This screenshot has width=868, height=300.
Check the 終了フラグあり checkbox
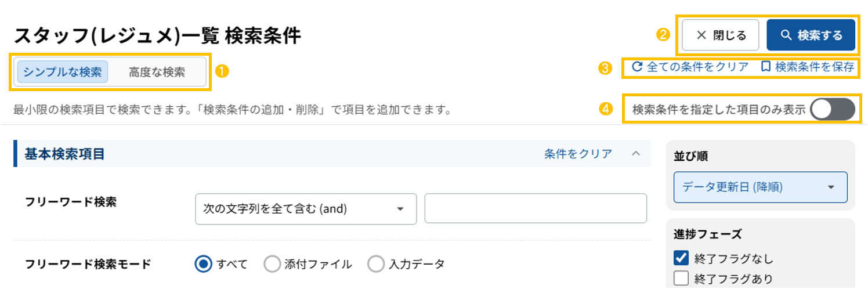[x=681, y=279]
